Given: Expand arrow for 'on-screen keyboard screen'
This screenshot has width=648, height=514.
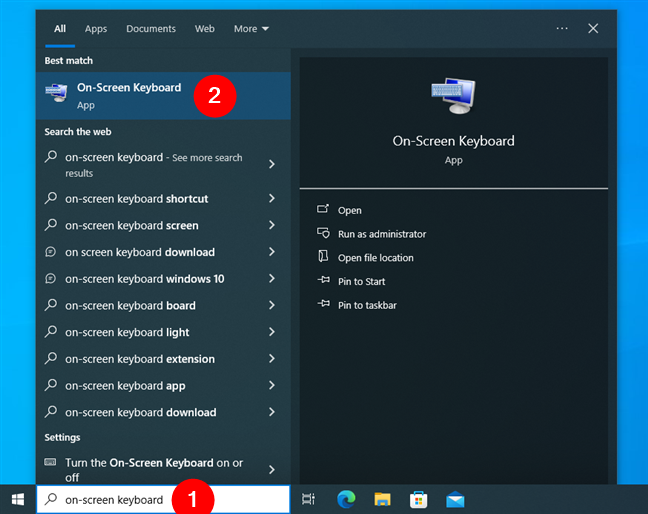Looking at the screenshot, I should tap(272, 225).
